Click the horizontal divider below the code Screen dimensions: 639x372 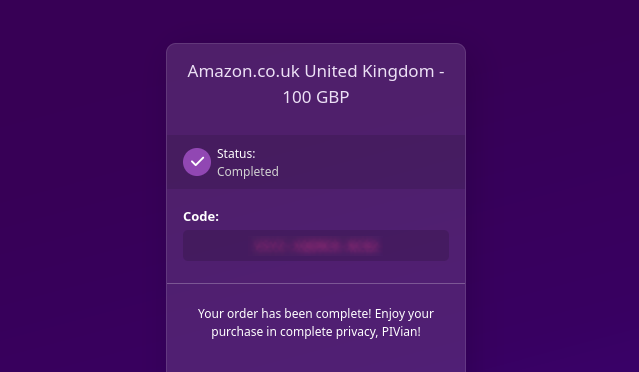click(x=316, y=283)
